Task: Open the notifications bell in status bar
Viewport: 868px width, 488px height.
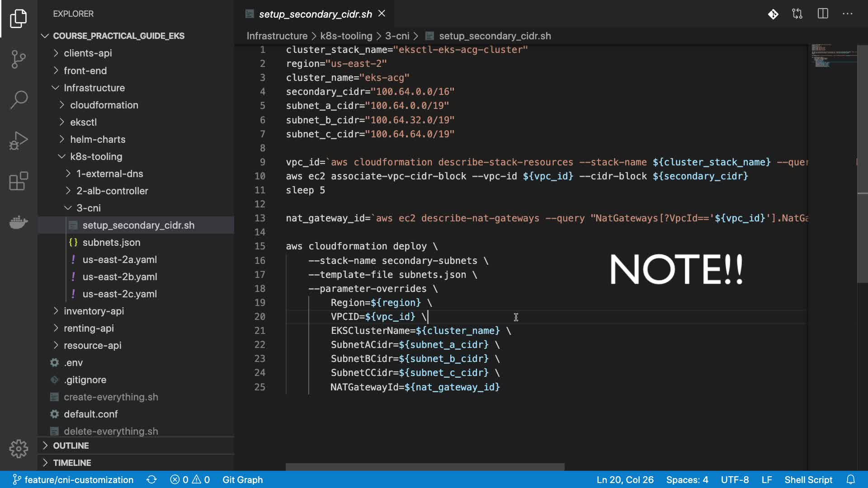Action: 851,479
